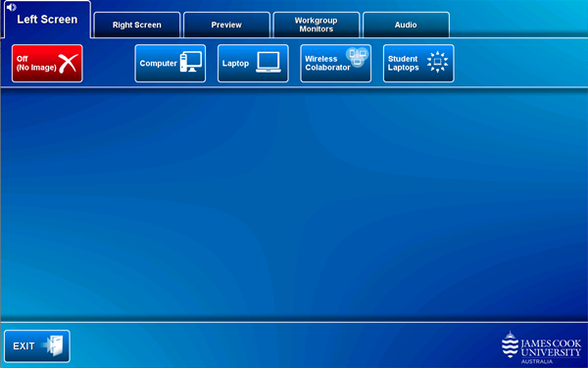Image resolution: width=588 pixels, height=368 pixels.
Task: Turn off image with Off (No Image)
Action: coord(47,63)
